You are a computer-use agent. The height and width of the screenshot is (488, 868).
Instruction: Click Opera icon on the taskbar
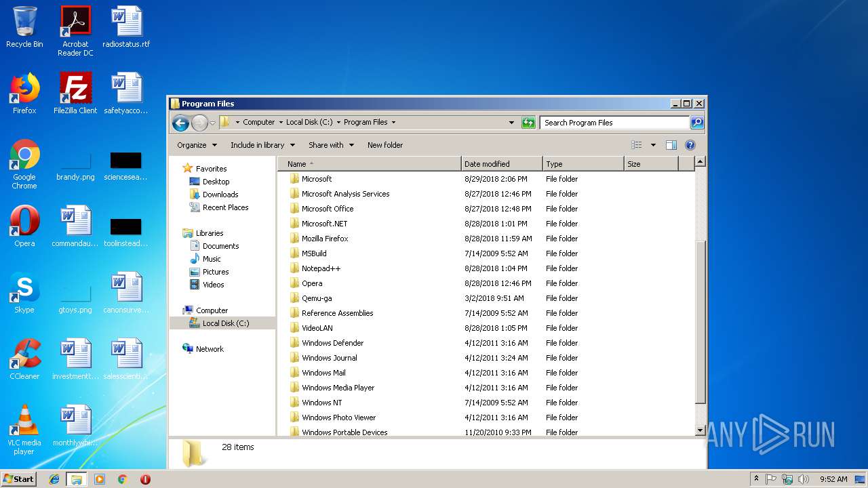tap(145, 479)
